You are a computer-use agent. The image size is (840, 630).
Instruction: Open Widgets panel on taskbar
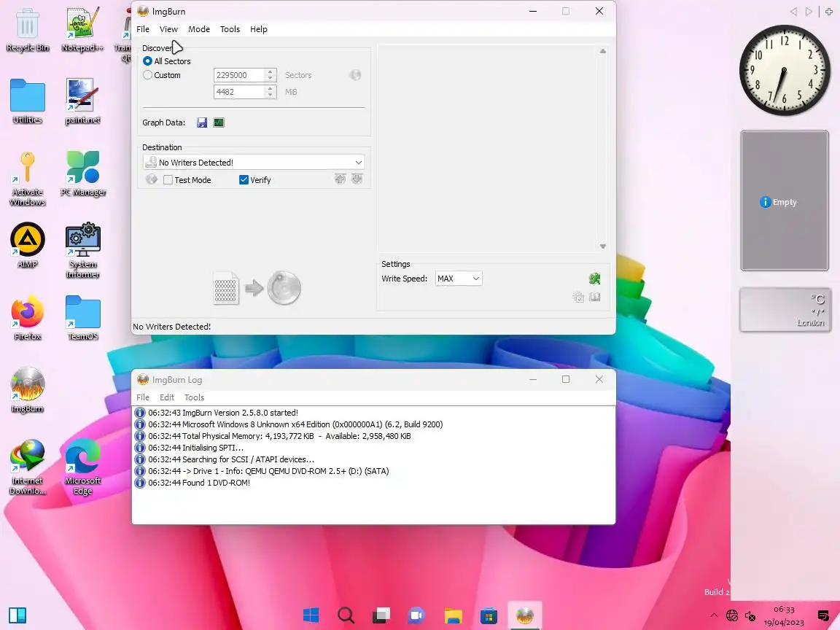point(17,615)
